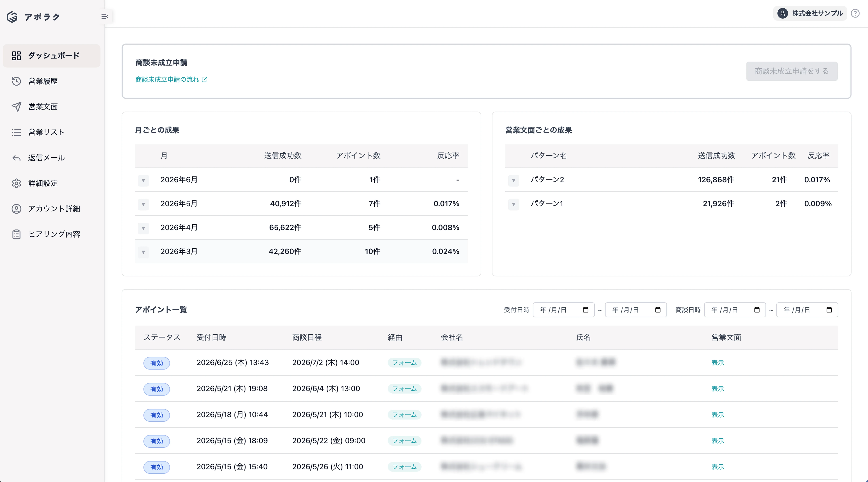Open calendar picker on 受付日時 start date
868x482 pixels.
click(586, 310)
